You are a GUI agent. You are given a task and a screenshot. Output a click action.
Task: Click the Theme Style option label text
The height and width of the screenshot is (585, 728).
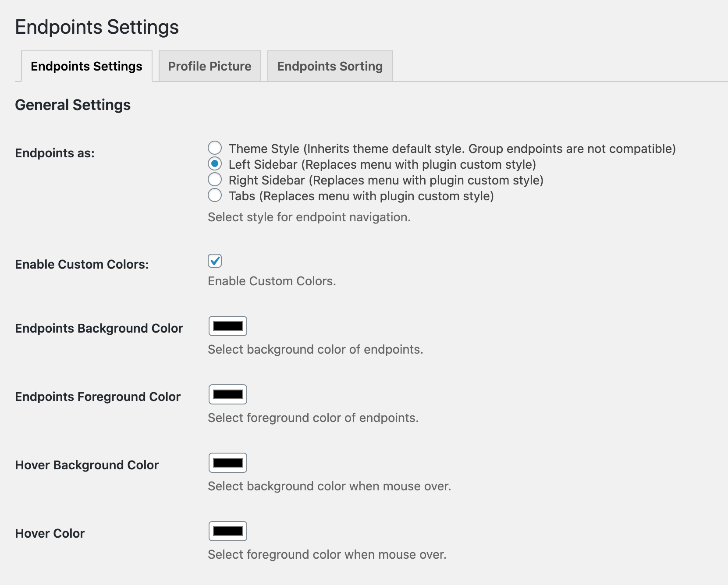(452, 149)
